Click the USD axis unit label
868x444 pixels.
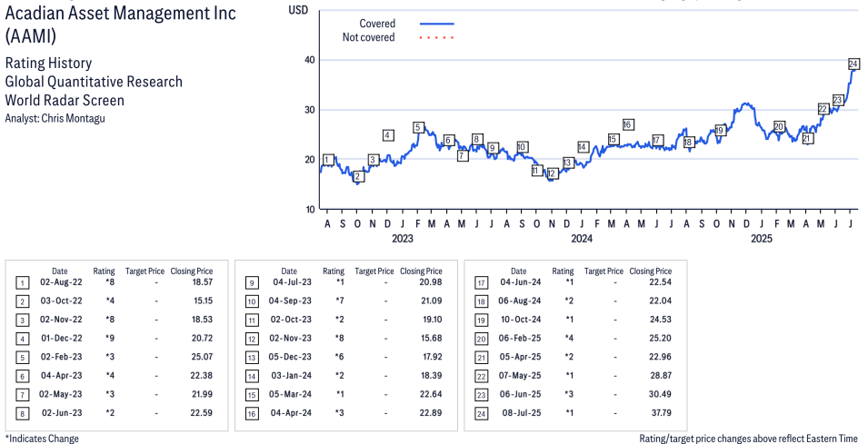(x=298, y=10)
